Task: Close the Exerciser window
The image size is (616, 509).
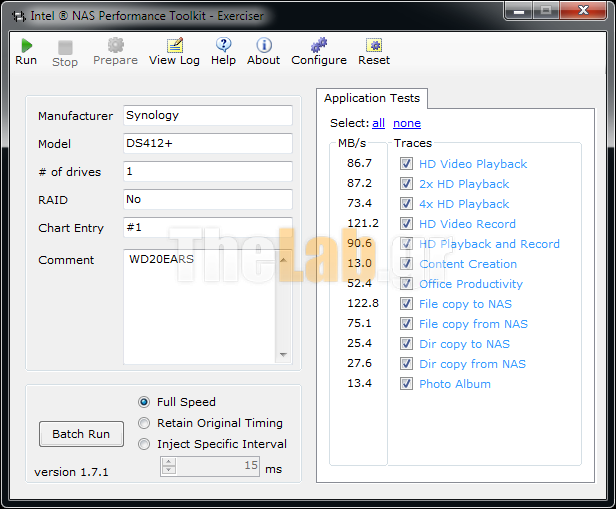Action: [x=584, y=10]
